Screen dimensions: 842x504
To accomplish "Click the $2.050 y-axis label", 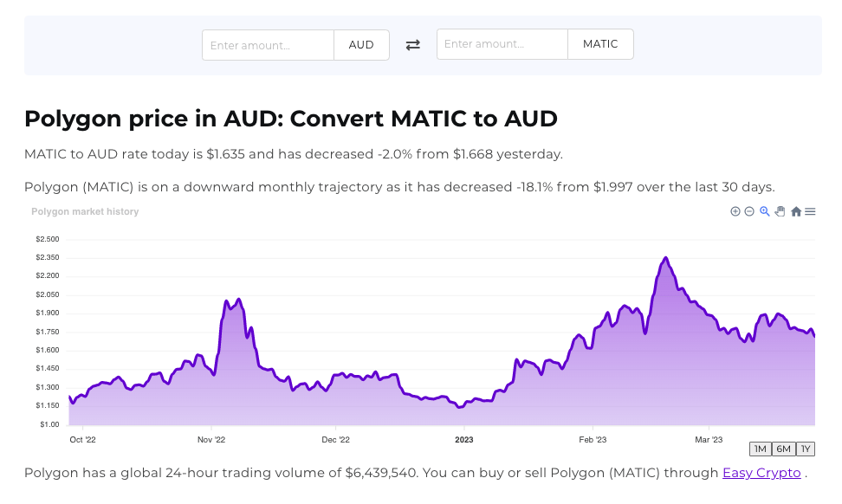I will tap(48, 294).
